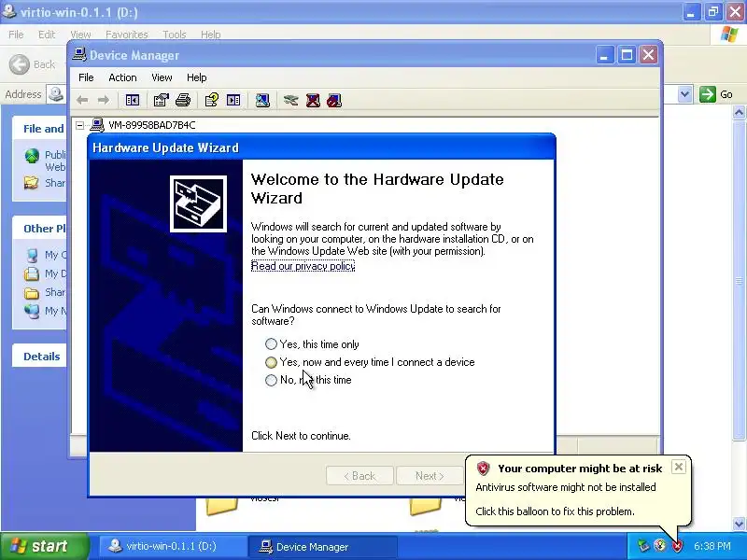Image resolution: width=747 pixels, height=560 pixels.
Task: Click Explorer scrollbar down arrow
Action: tap(739, 524)
